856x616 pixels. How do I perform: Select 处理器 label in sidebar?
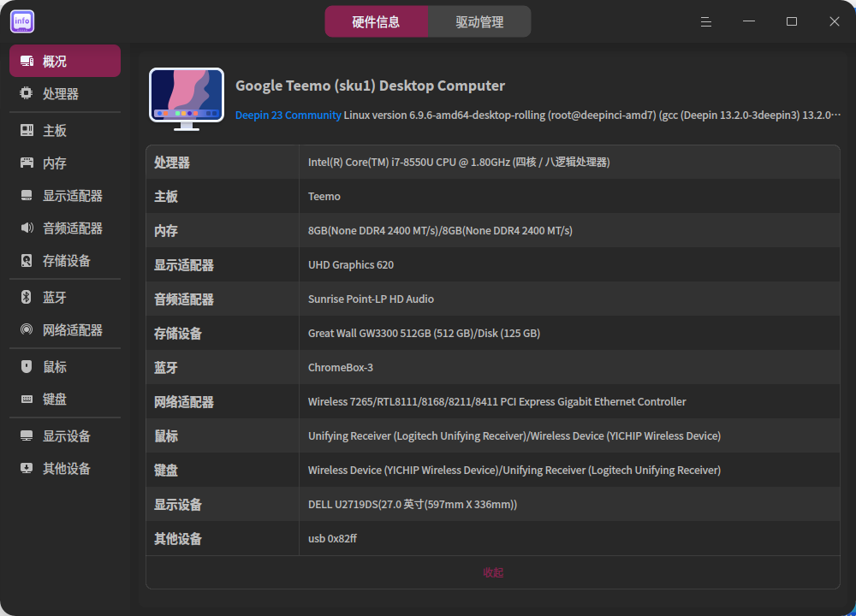click(61, 94)
